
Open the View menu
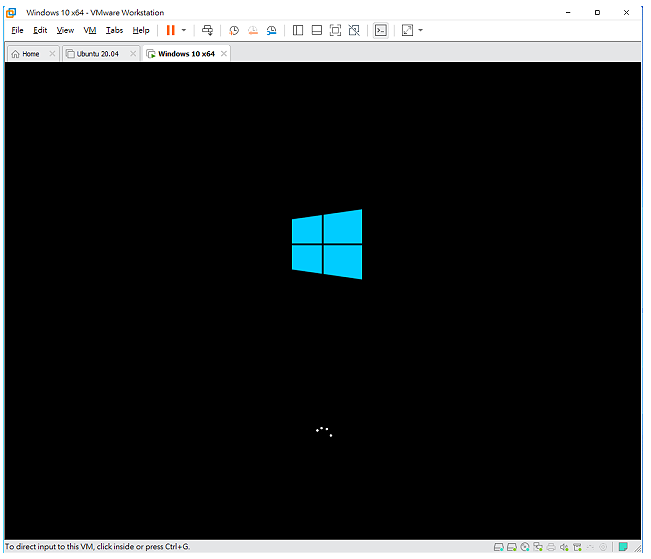point(65,30)
